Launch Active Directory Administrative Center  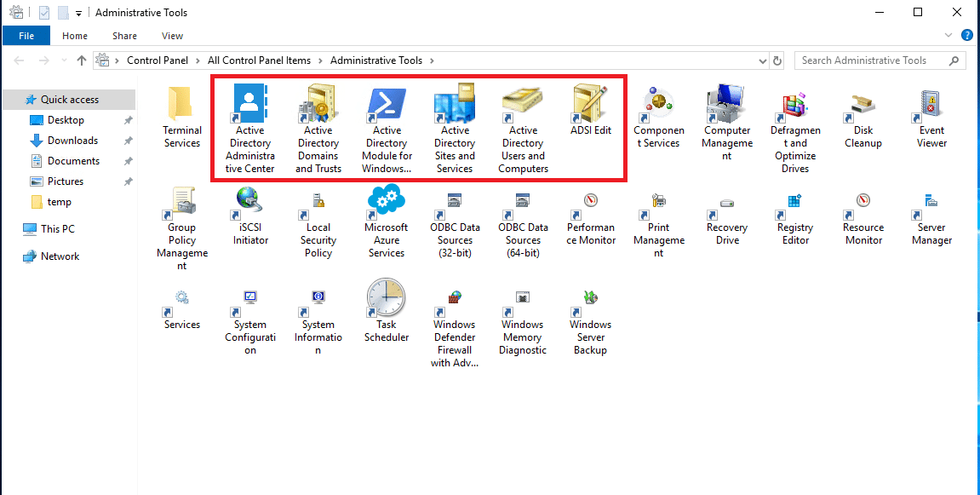[x=250, y=130]
